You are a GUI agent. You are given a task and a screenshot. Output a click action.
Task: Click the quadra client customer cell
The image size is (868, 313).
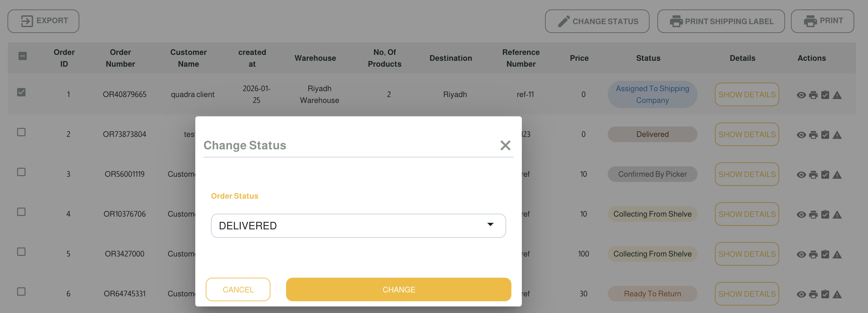(192, 94)
